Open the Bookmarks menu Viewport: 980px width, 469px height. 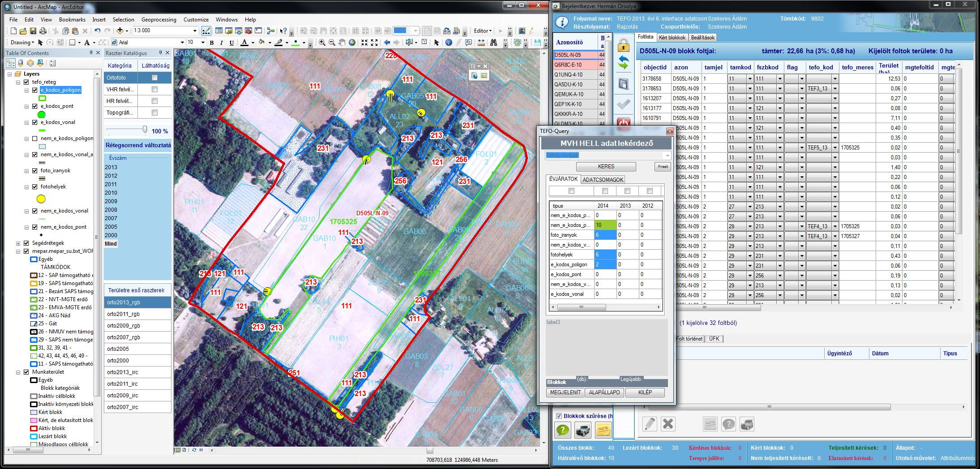(x=72, y=19)
